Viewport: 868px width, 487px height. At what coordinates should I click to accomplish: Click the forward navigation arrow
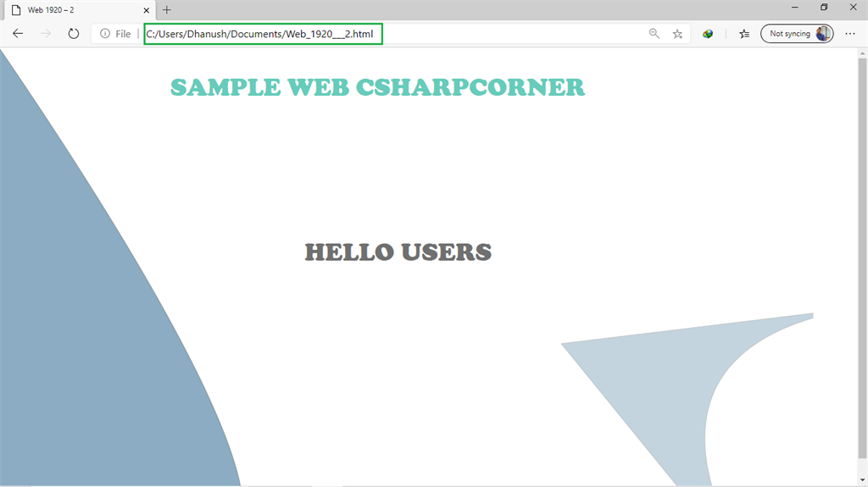[46, 34]
